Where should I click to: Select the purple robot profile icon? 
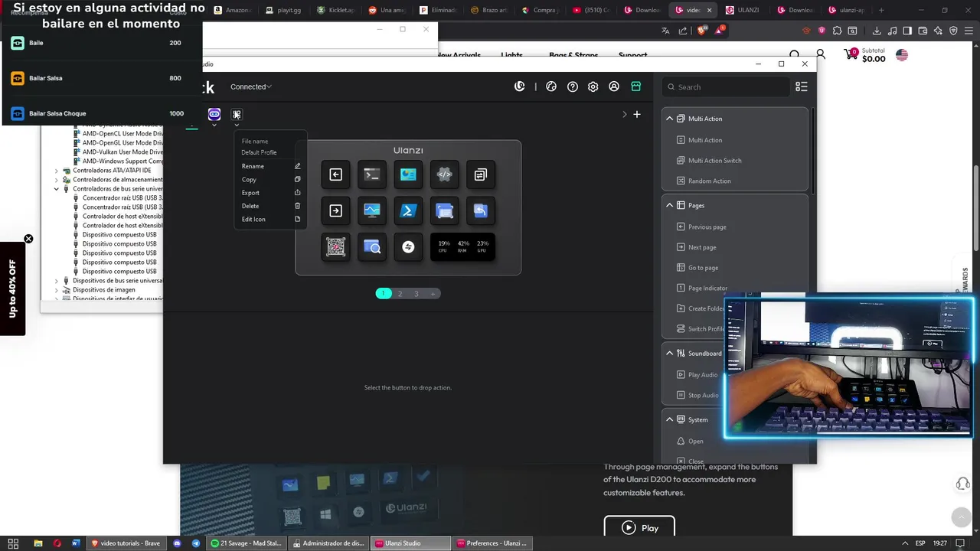click(214, 114)
